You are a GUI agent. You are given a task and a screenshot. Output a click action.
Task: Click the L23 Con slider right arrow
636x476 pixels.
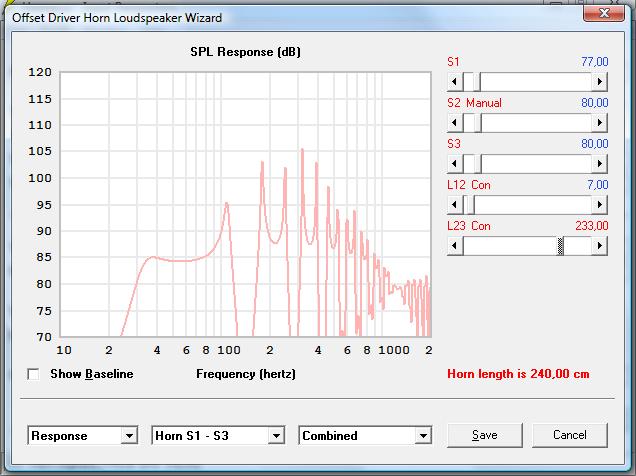pyautogui.click(x=599, y=246)
